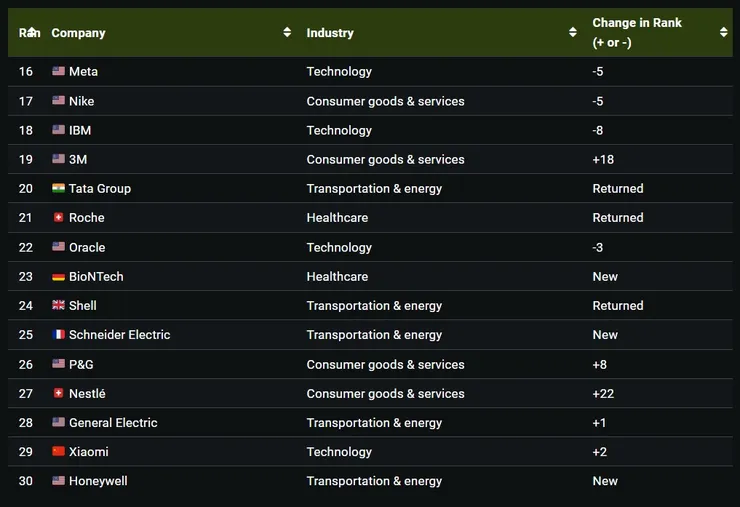
Task: Select the Xiaomi company name
Action: point(89,452)
